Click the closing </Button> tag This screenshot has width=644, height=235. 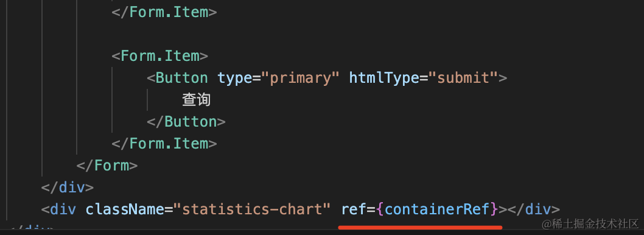tap(186, 122)
